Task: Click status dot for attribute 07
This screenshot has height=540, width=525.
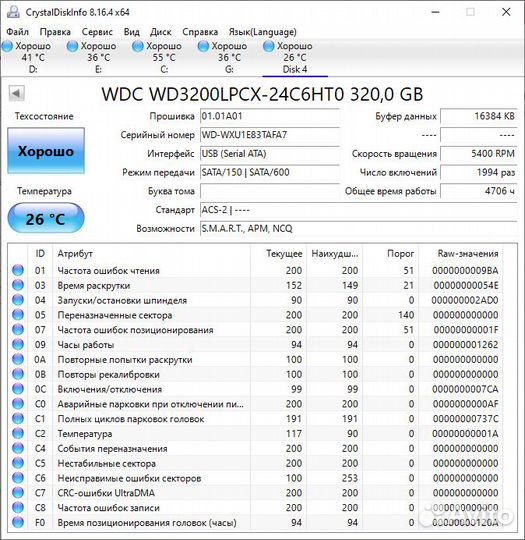Action: 18,330
